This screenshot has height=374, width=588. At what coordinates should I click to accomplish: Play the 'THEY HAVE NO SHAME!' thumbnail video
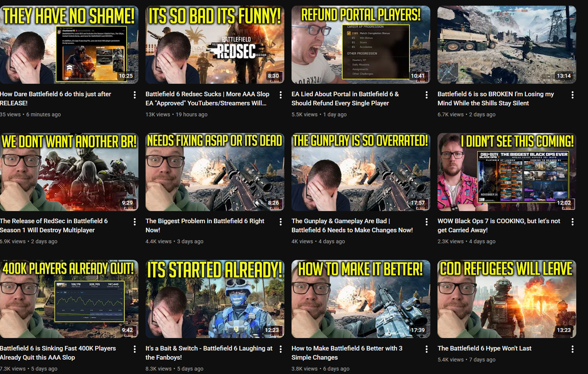pos(69,45)
